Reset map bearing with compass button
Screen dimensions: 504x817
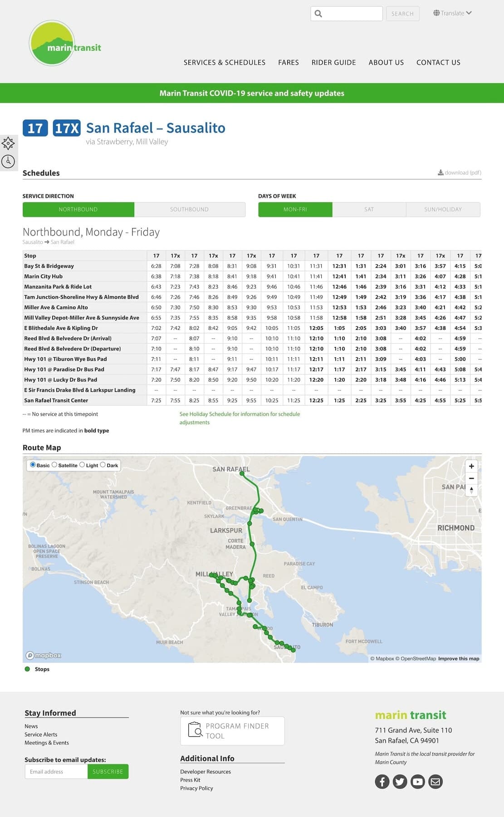click(471, 490)
